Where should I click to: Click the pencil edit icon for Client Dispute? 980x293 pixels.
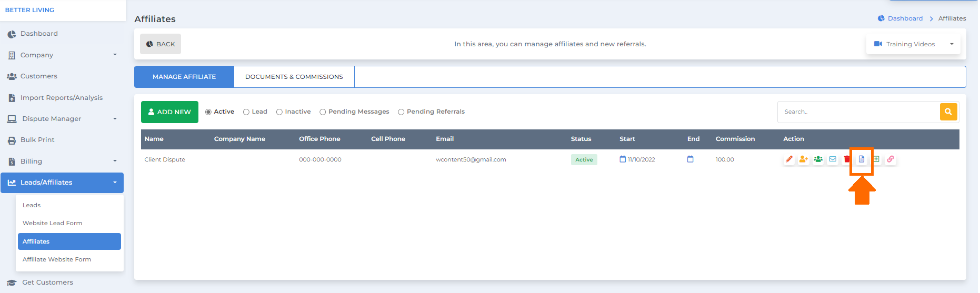pos(789,159)
